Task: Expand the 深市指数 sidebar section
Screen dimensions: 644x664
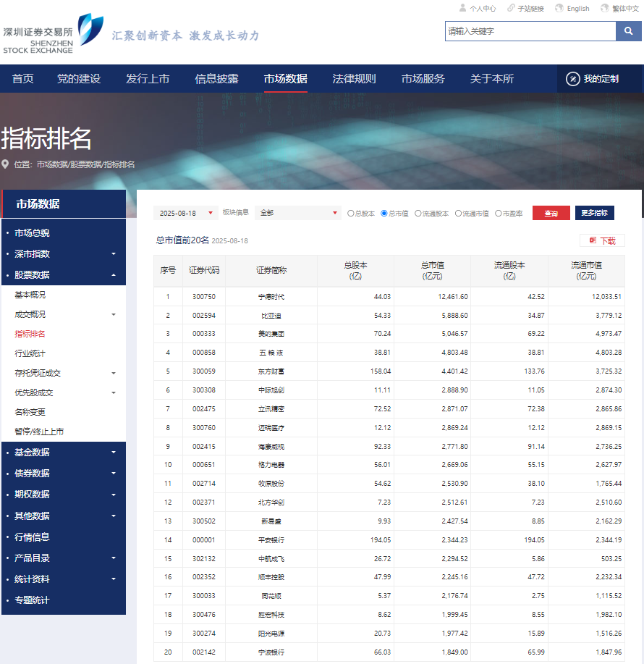Action: tap(114, 254)
